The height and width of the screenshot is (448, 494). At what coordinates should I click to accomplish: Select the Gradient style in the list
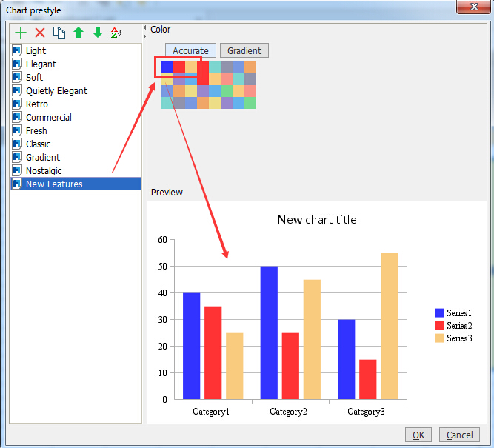pos(76,157)
